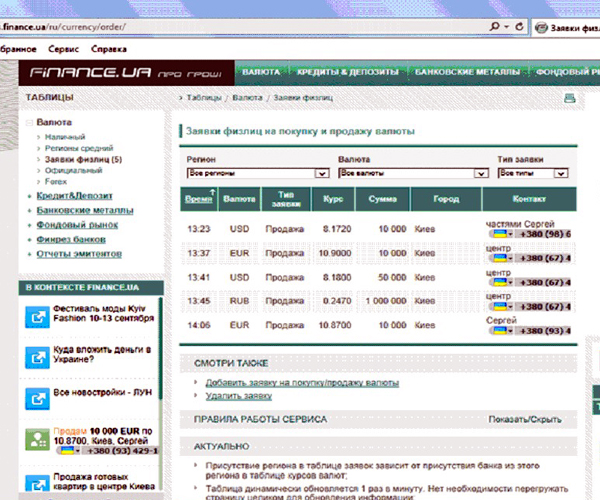The width and height of the screenshot is (600, 500).
Task: Click 'Добавить заявку на покупку/продажу валюты' link
Action: [302, 382]
